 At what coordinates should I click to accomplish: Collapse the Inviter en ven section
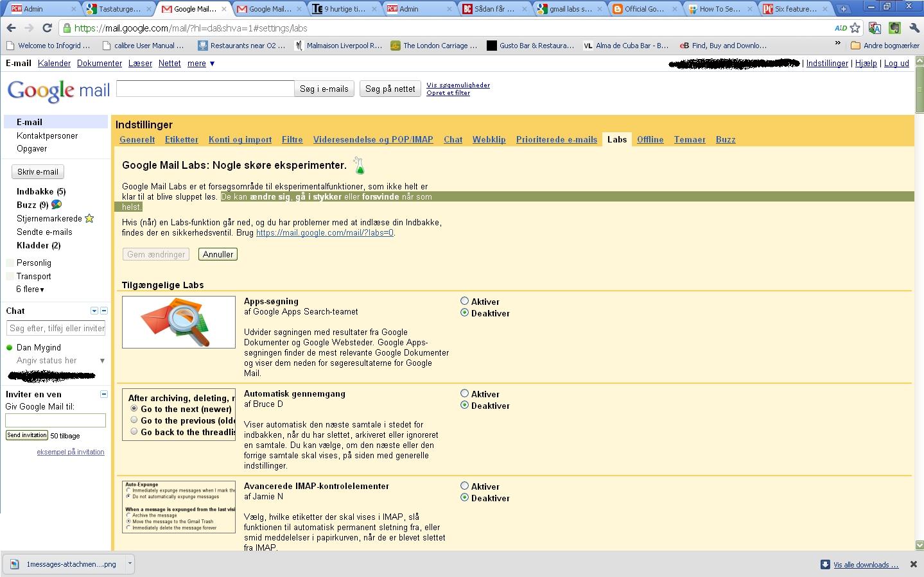104,394
